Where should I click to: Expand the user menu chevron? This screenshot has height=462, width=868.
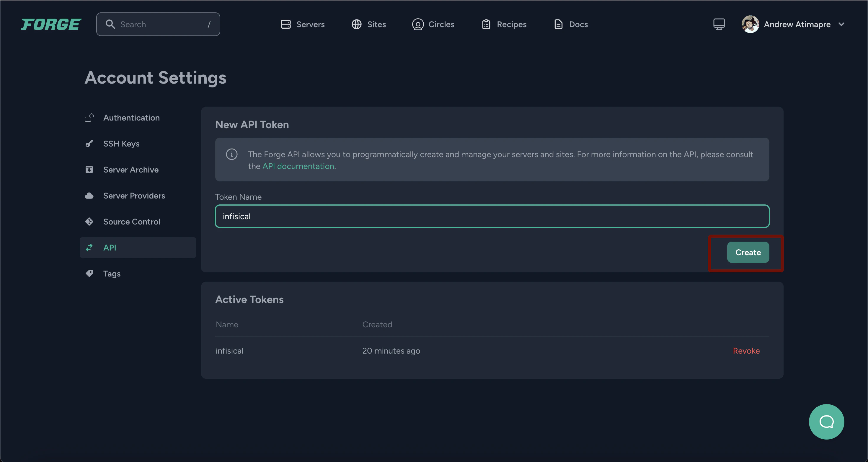[841, 24]
